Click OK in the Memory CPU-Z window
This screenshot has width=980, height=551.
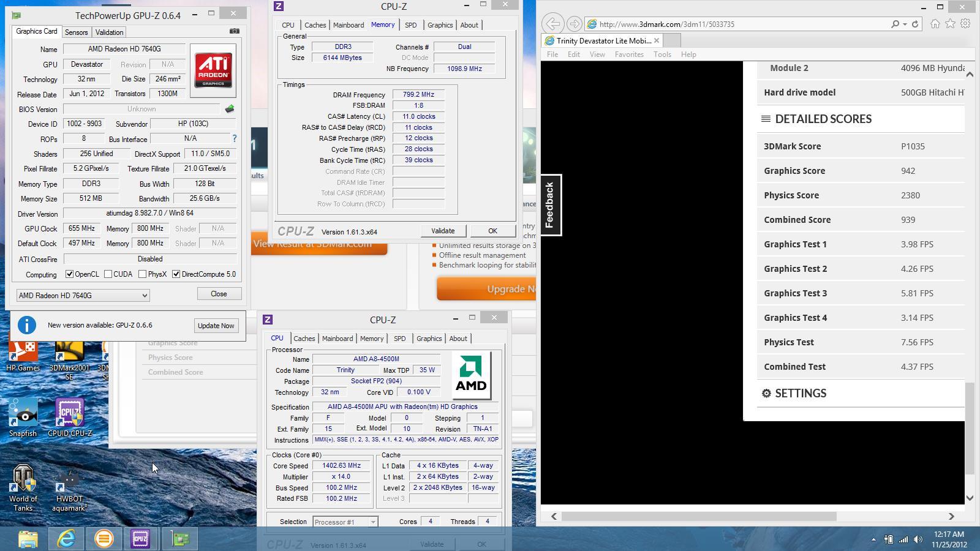tap(492, 231)
